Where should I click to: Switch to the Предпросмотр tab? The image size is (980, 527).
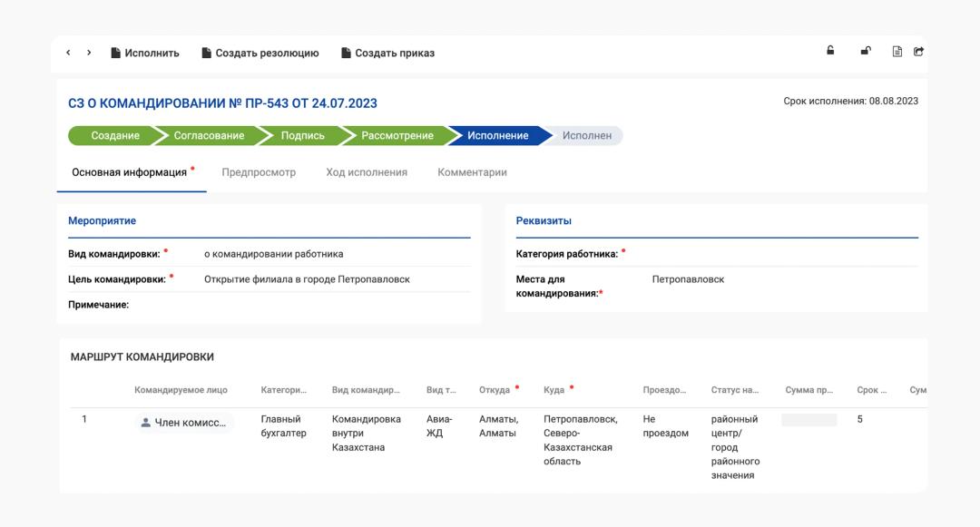pyautogui.click(x=259, y=172)
